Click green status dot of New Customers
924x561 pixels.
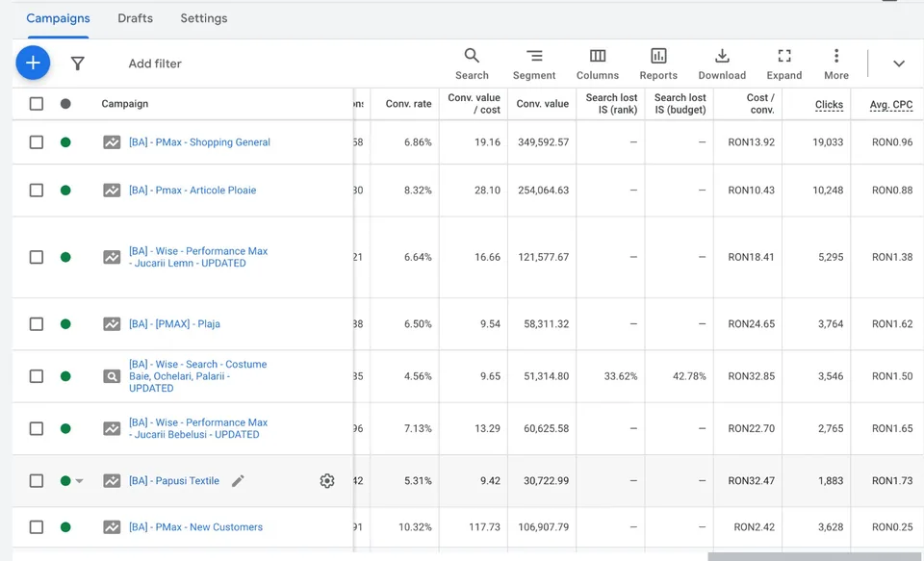(65, 526)
